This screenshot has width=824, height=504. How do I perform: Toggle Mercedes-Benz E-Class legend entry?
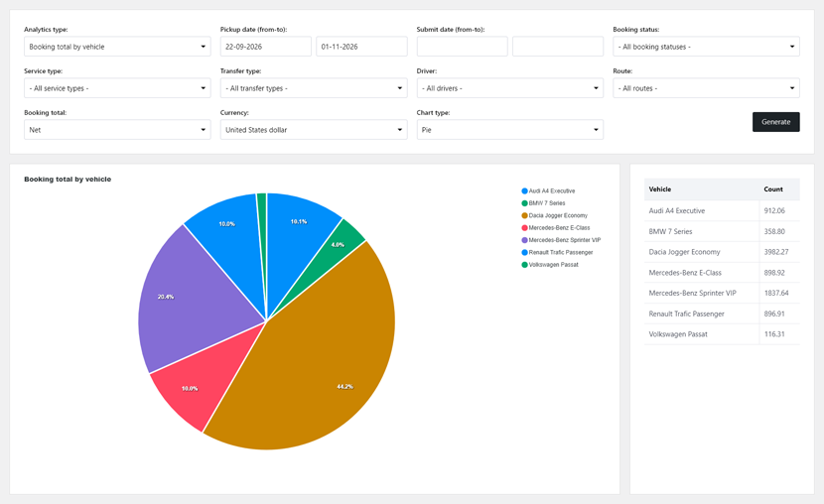tap(556, 228)
